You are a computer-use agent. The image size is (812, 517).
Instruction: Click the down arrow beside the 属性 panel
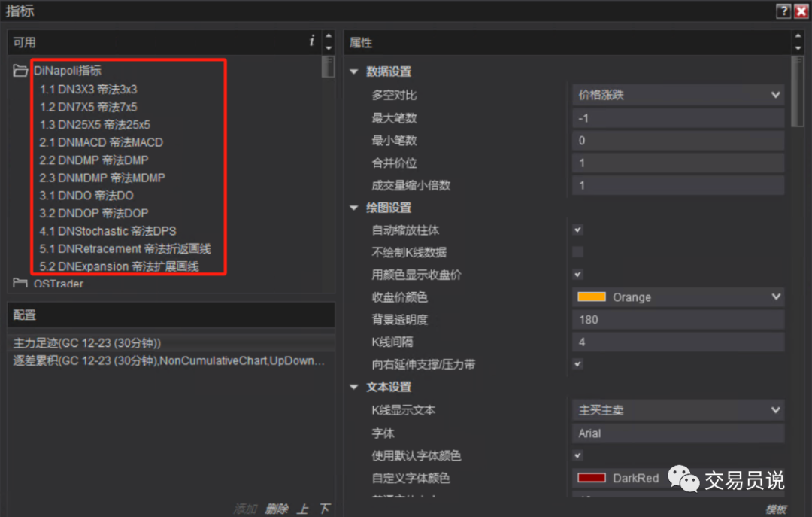[799, 47]
